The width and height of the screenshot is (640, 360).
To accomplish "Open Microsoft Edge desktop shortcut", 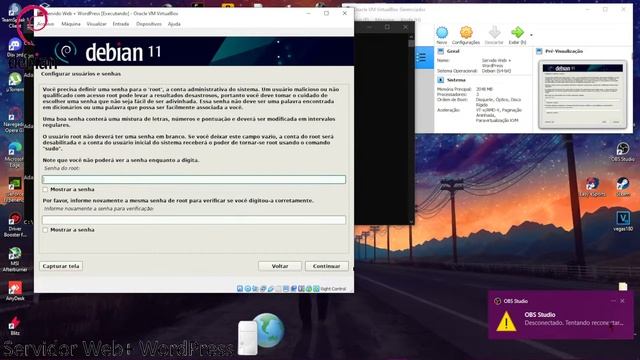I will (15, 155).
